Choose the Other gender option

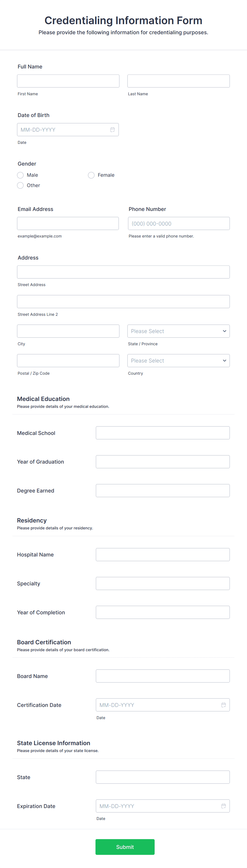coord(20,185)
